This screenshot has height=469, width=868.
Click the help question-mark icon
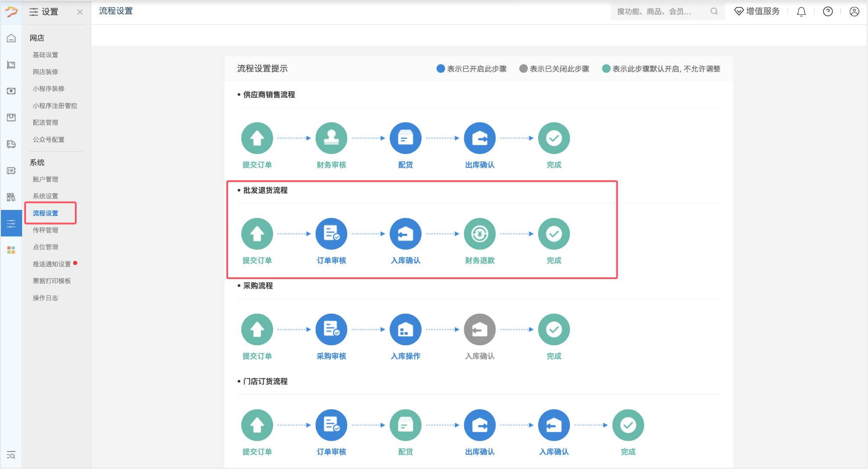(828, 11)
